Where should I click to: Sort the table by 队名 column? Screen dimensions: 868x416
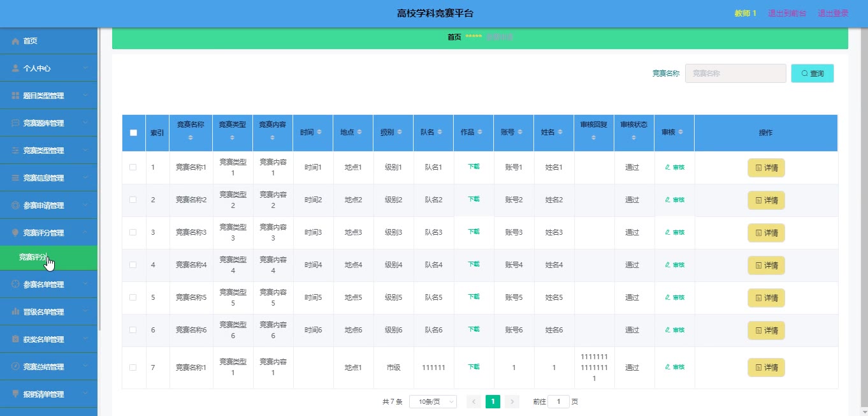coord(440,132)
